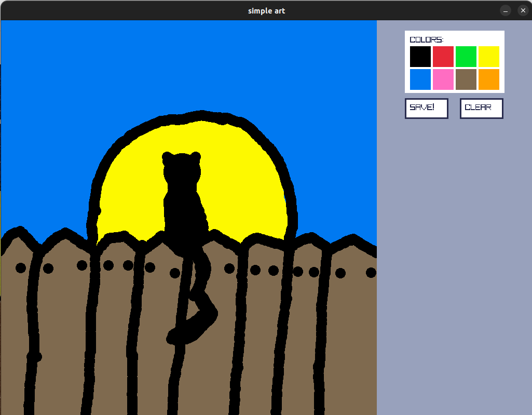The height and width of the screenshot is (415, 532).
Task: Select the red color swatch
Action: 443,57
